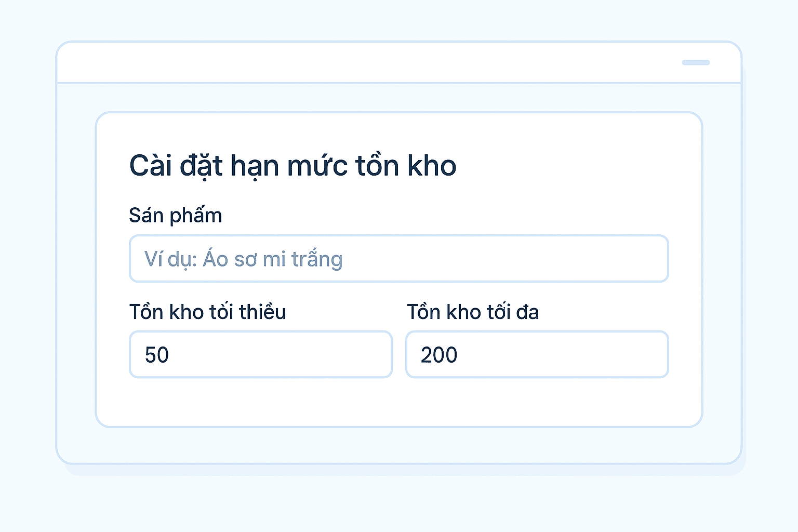Click the word "Cài" in the heading
Image resolution: width=798 pixels, height=532 pixels.
coord(150,166)
